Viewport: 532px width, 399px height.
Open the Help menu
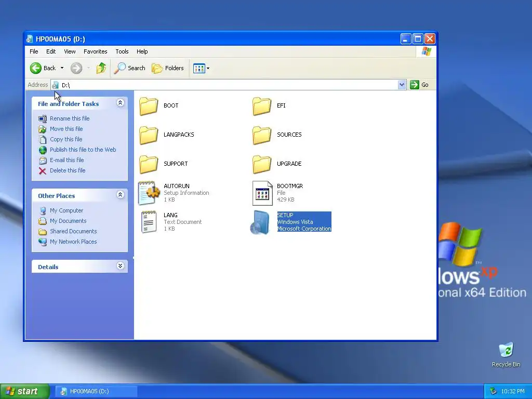tap(142, 51)
